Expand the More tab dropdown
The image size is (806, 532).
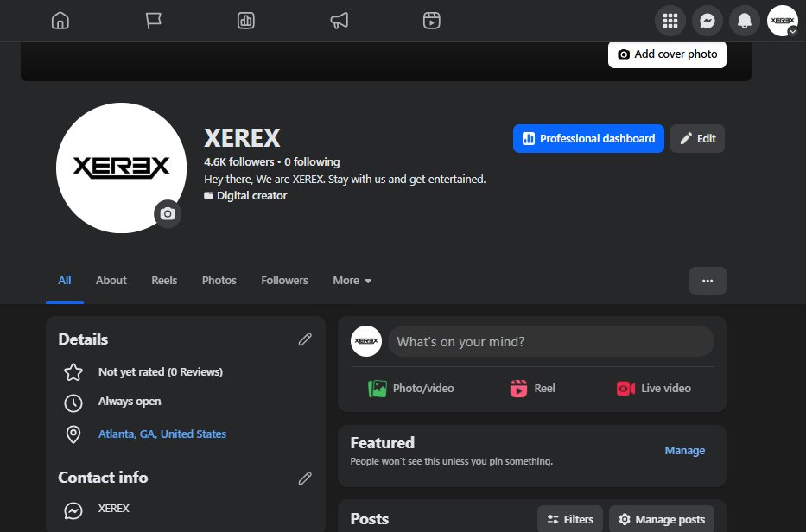pyautogui.click(x=352, y=281)
